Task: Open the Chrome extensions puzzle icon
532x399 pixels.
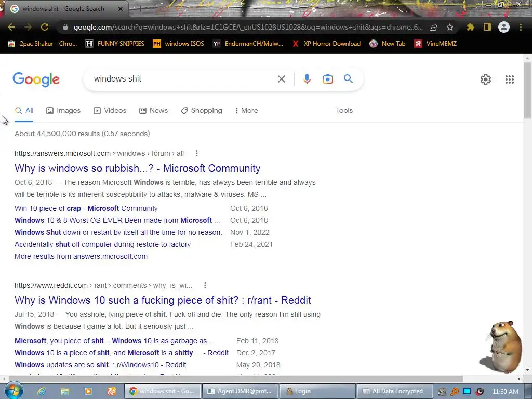Action: click(x=471, y=27)
